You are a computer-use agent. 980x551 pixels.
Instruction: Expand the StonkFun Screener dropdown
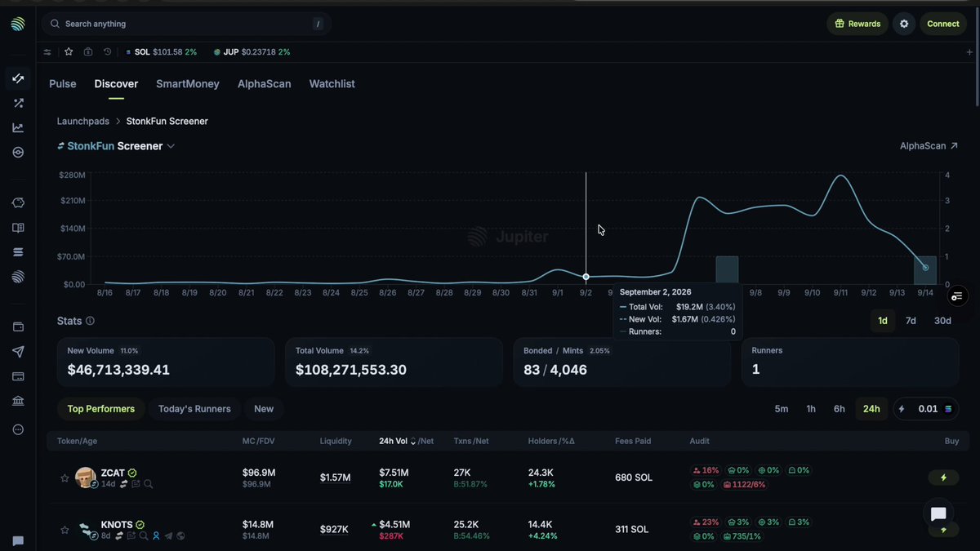pyautogui.click(x=171, y=146)
